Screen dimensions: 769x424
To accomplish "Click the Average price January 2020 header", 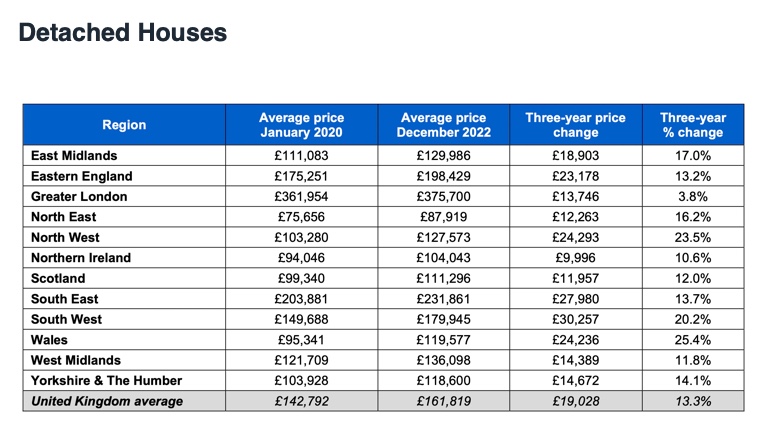I will 302,125.
